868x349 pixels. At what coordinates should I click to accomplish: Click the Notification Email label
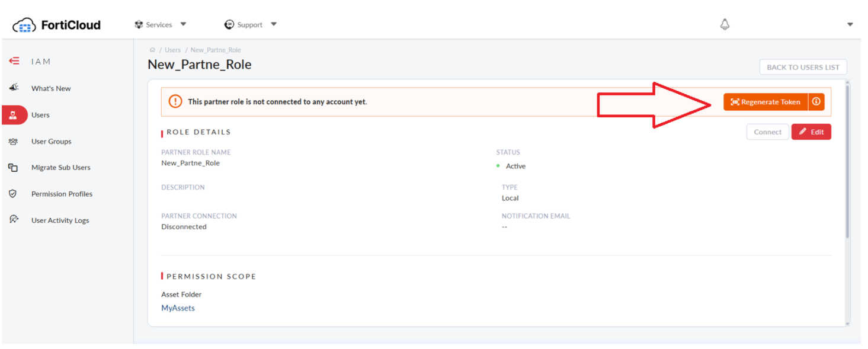(x=536, y=216)
